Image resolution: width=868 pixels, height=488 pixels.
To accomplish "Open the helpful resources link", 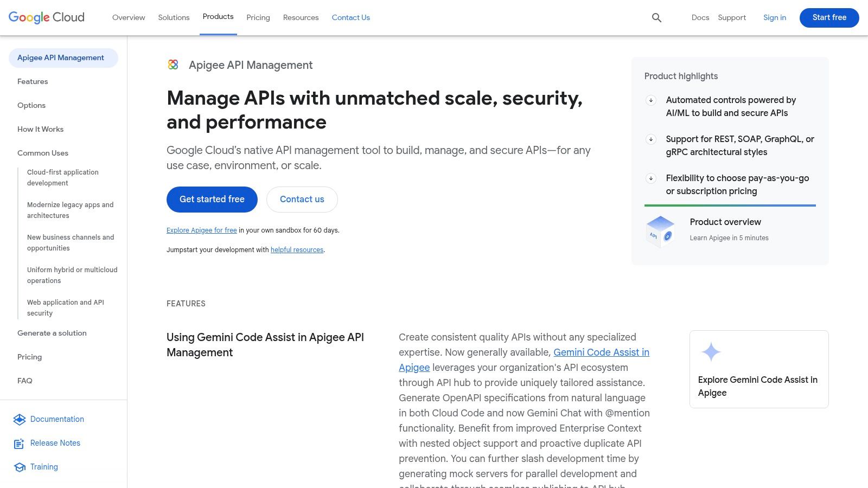I will 297,250.
